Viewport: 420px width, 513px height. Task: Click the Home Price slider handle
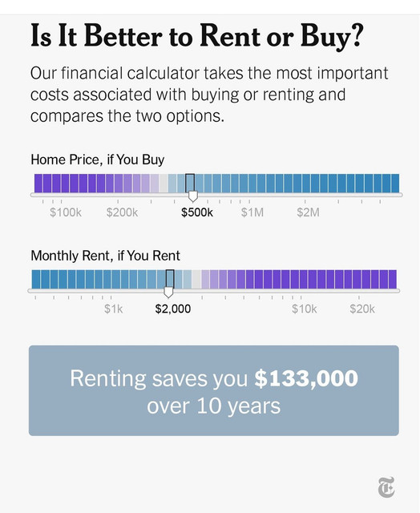tap(193, 196)
